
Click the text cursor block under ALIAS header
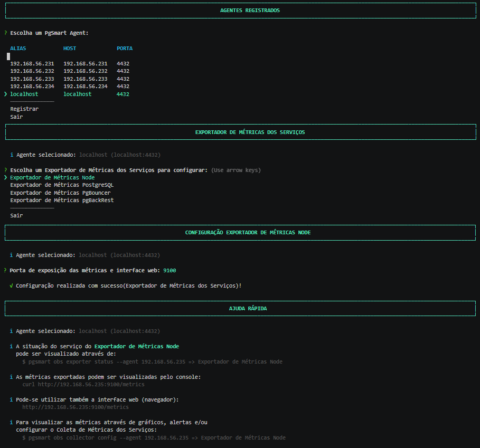click(8, 56)
